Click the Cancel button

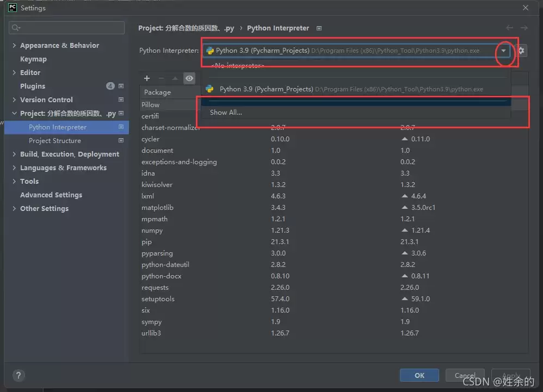(465, 375)
